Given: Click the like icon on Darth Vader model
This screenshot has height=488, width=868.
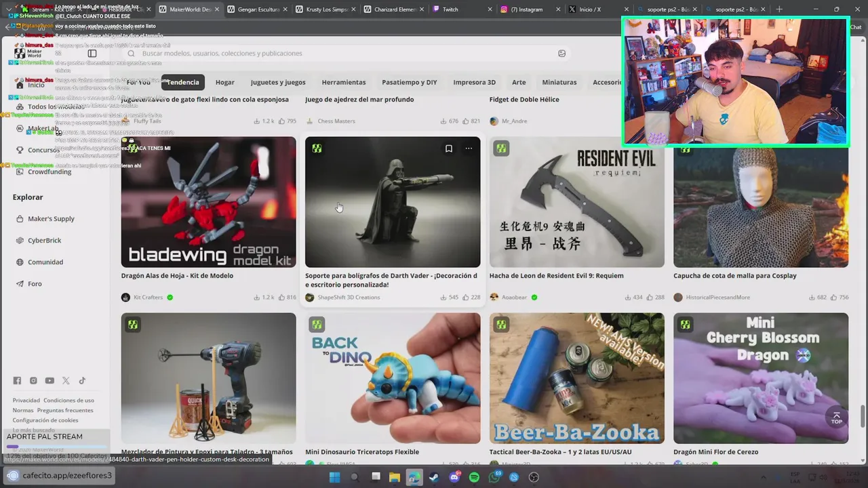Looking at the screenshot, I should click(466, 298).
